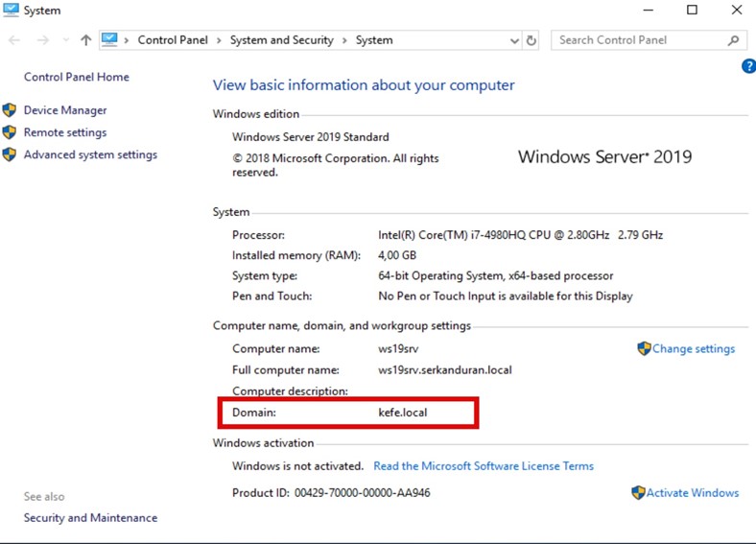Select the Product ID 00429-70000-00000-AA946
756x544 pixels.
(362, 493)
